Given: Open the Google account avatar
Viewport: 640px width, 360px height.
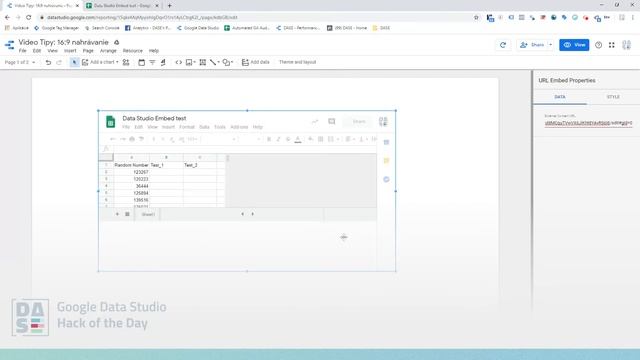Looking at the screenshot, I should click(x=627, y=45).
